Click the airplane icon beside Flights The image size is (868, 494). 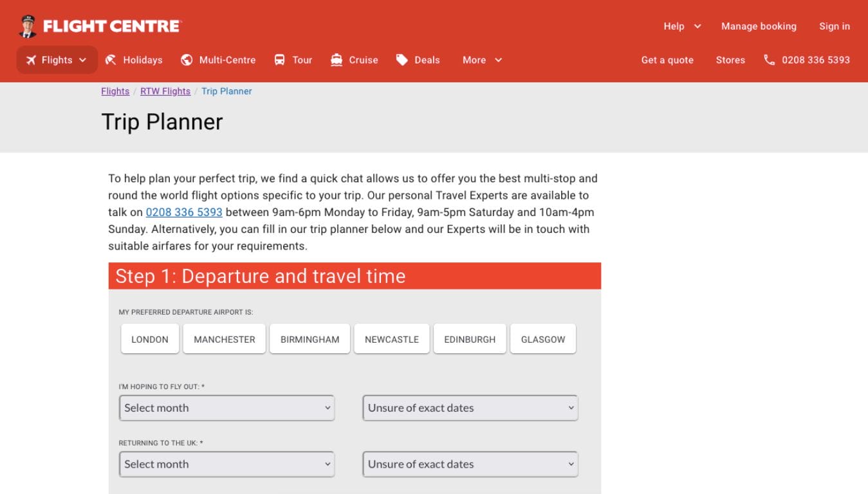click(31, 60)
